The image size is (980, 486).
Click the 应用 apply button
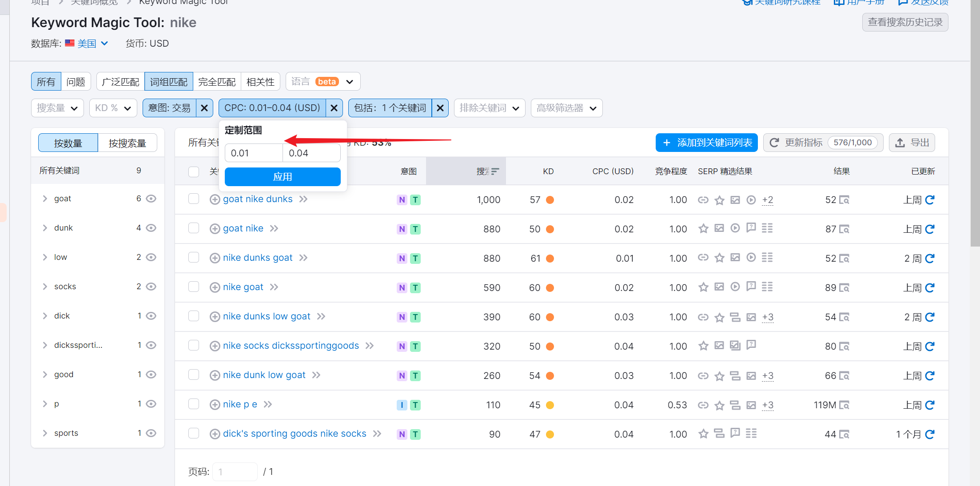(283, 177)
